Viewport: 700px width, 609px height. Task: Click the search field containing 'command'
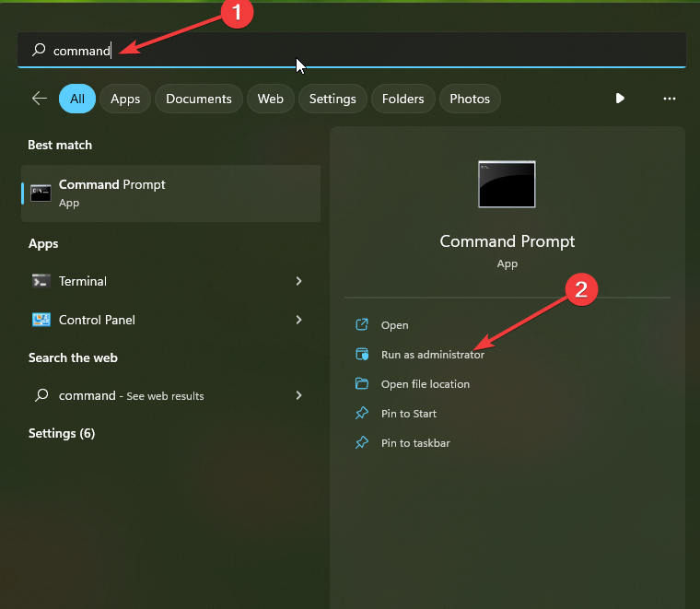(351, 50)
